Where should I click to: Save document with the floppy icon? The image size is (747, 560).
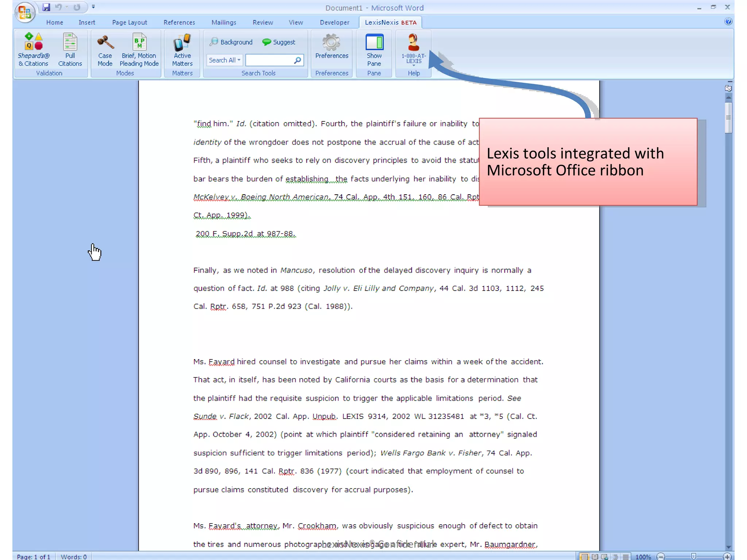click(x=46, y=7)
